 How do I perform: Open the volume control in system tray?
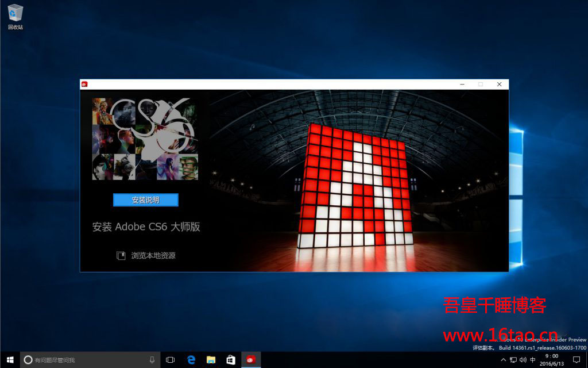point(523,360)
